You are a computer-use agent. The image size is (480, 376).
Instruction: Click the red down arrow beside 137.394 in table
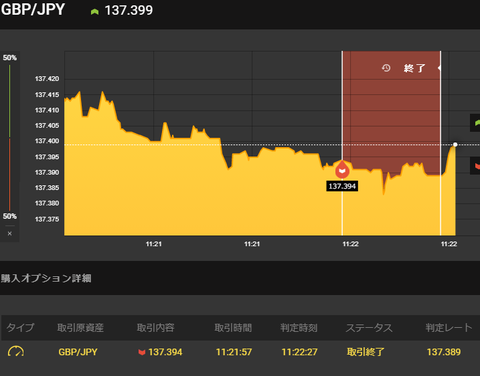[142, 352]
